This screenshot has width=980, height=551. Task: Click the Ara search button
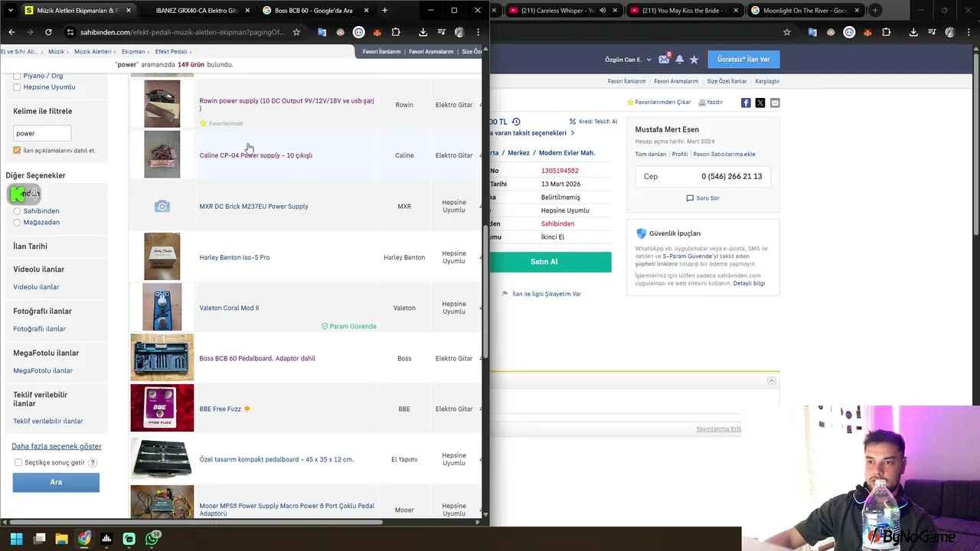[56, 482]
